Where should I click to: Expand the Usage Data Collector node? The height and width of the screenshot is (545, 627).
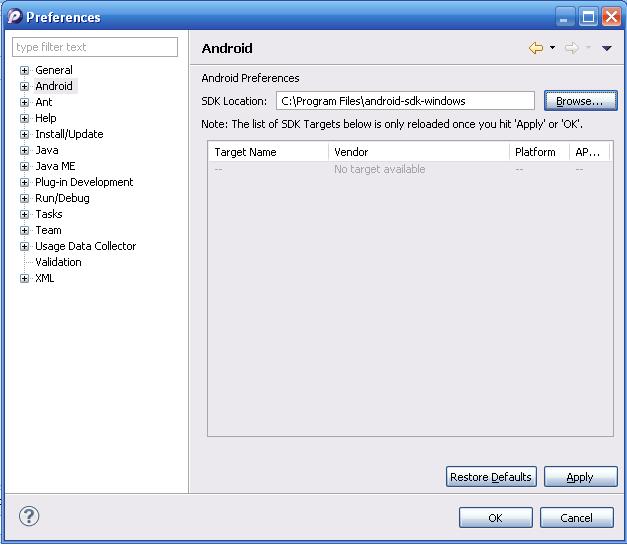[x=24, y=246]
